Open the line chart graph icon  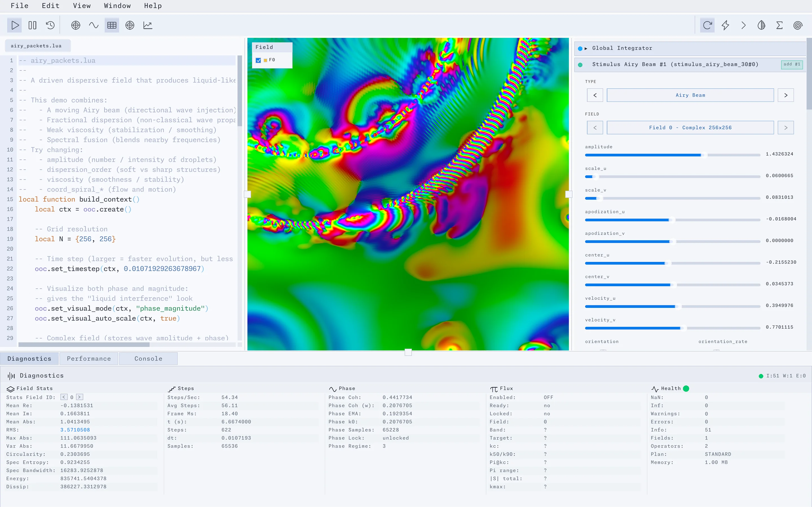click(148, 25)
